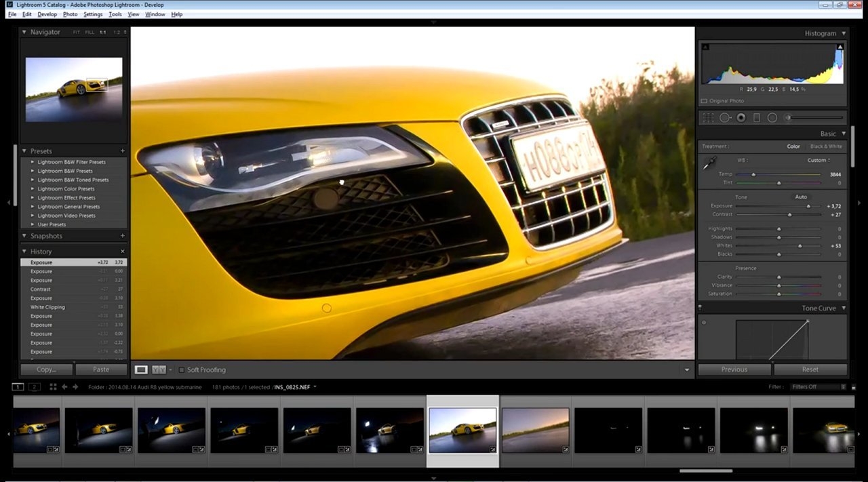Screen dimensions: 868x482
Task: Expand Lightroom Color Presets folder
Action: [x=33, y=189]
